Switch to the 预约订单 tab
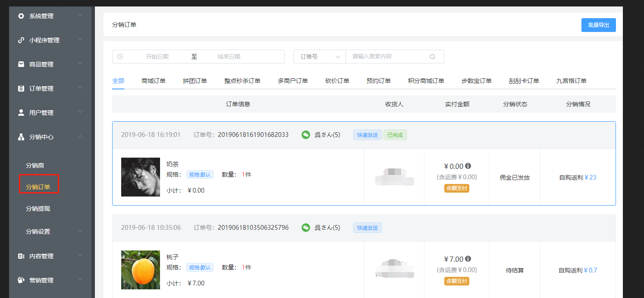The image size is (644, 298). [x=379, y=81]
